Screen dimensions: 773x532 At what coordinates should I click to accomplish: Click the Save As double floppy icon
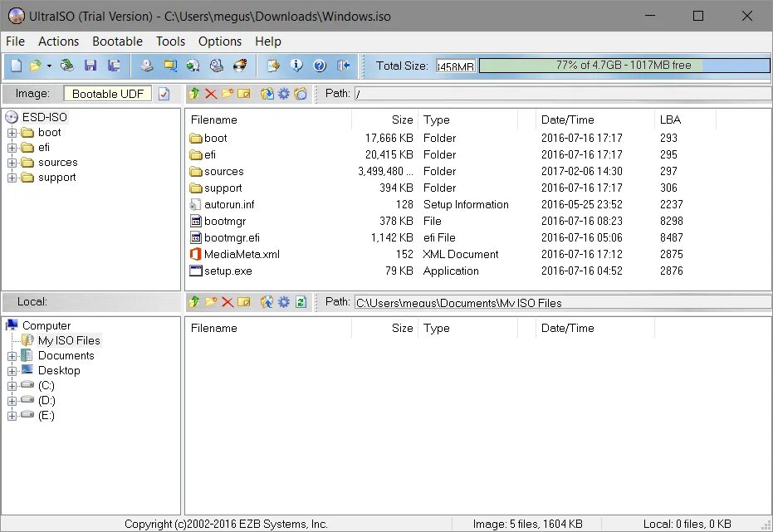pos(114,66)
